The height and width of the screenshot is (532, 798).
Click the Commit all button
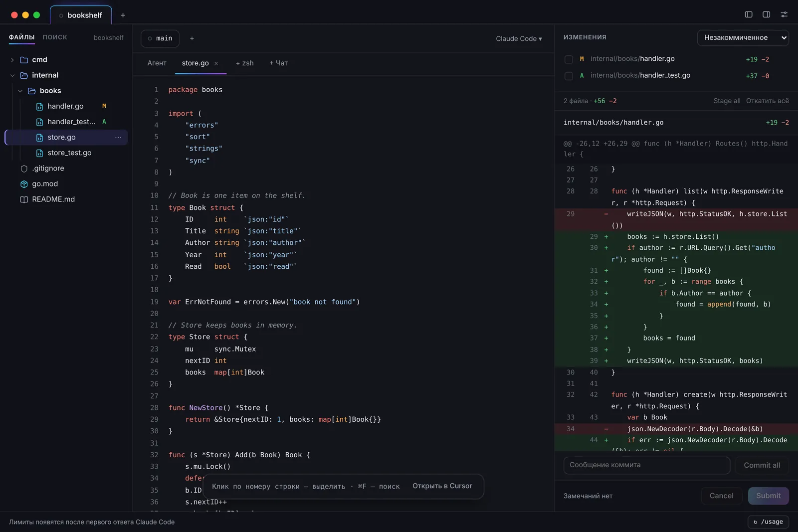pyautogui.click(x=762, y=465)
